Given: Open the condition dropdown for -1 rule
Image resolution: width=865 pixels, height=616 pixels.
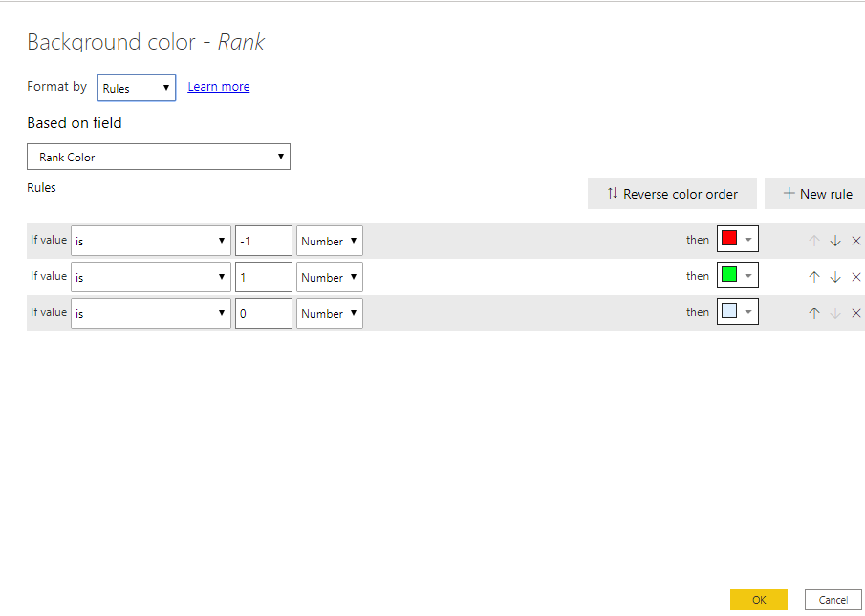Looking at the screenshot, I should tap(151, 241).
